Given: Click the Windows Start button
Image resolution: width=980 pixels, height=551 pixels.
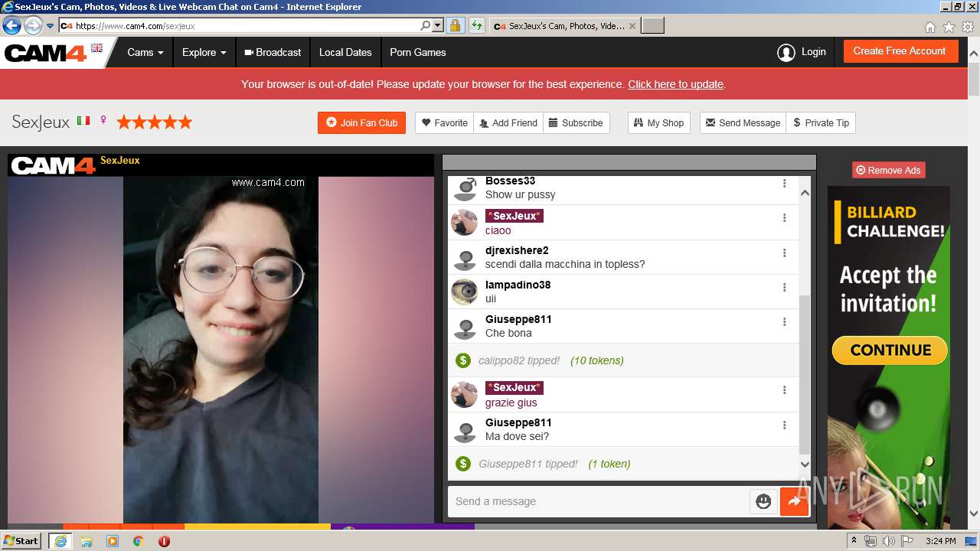Looking at the screenshot, I should [x=21, y=541].
